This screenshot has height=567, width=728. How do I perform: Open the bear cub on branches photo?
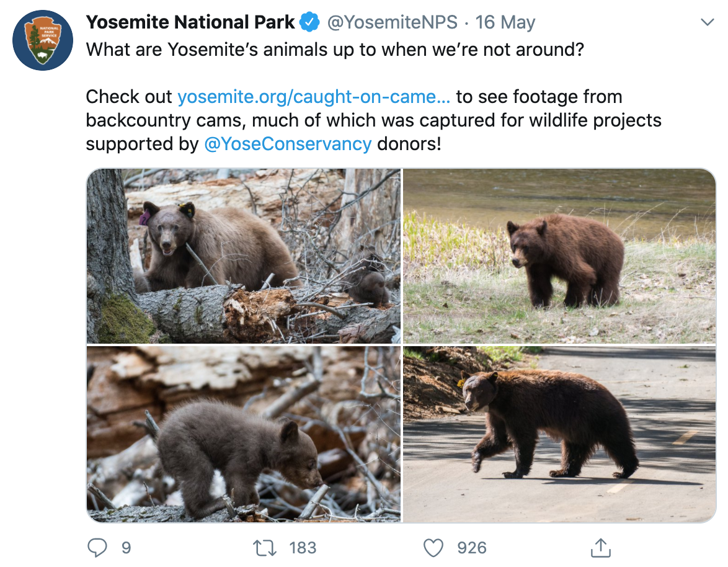pos(244,434)
